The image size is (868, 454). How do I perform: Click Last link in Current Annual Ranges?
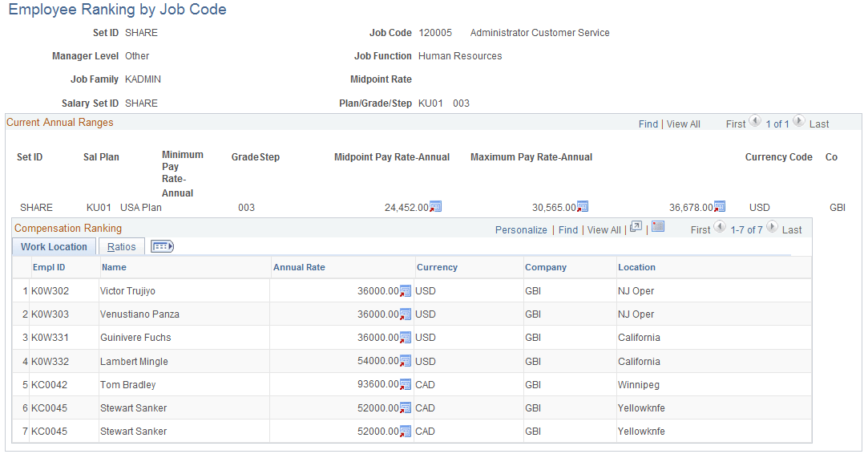pos(819,124)
